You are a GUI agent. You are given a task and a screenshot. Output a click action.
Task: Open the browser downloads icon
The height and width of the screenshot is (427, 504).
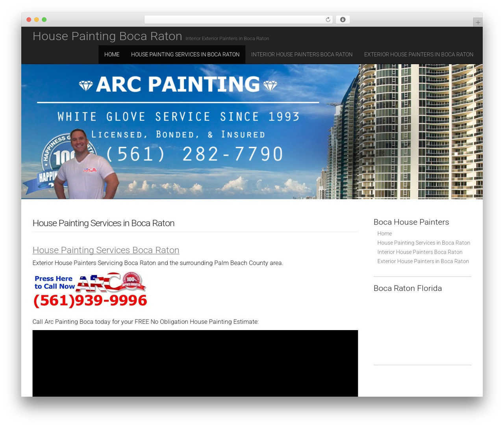point(343,20)
